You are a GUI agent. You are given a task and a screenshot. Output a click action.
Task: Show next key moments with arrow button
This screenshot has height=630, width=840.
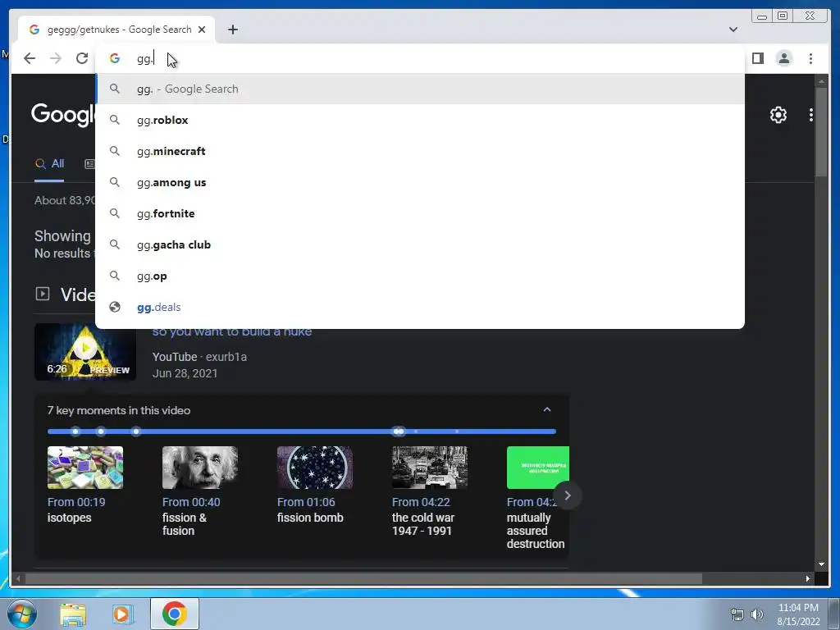568,495
